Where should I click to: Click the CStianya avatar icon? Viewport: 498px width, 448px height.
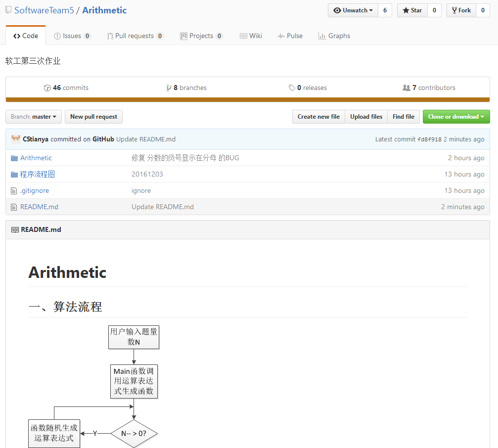click(15, 139)
